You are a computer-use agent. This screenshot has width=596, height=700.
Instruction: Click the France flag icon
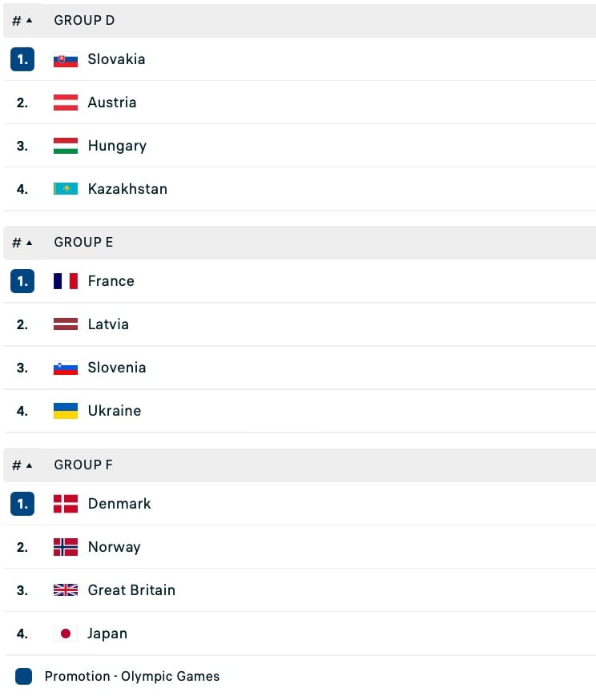click(66, 281)
